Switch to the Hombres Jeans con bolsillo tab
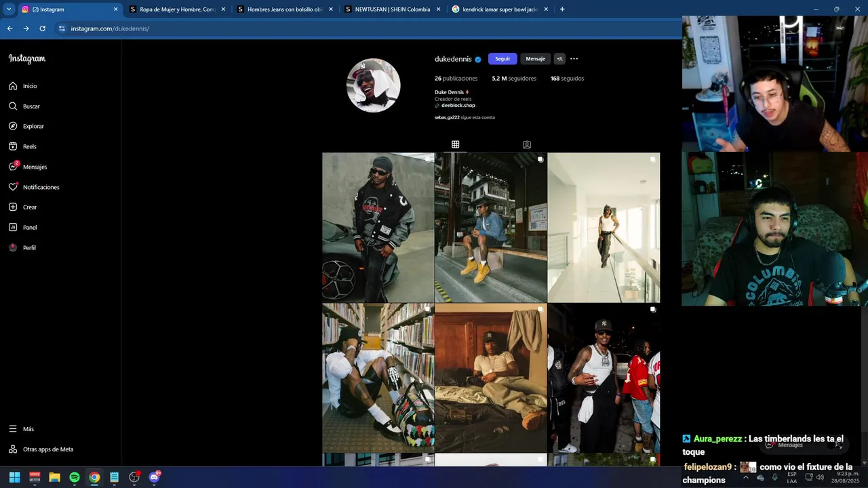This screenshot has width=868, height=488. 285,9
